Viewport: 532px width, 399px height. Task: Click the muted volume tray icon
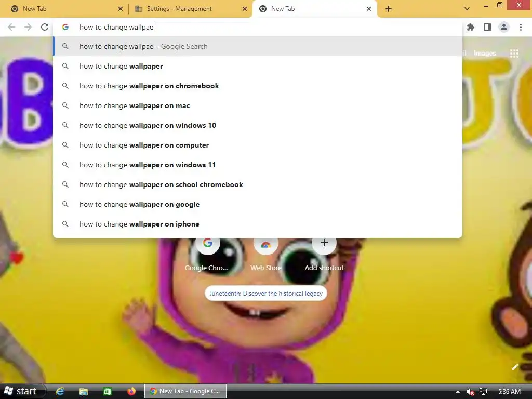(x=470, y=392)
